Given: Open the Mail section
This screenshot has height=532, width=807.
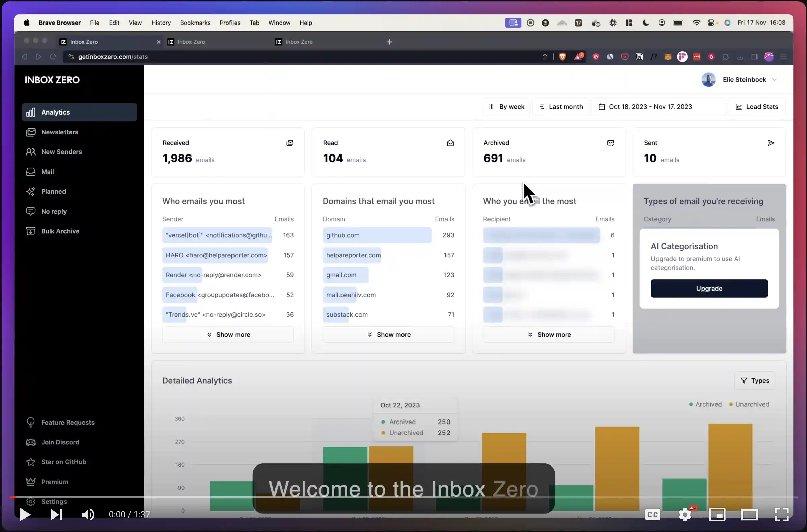Looking at the screenshot, I should click(47, 171).
